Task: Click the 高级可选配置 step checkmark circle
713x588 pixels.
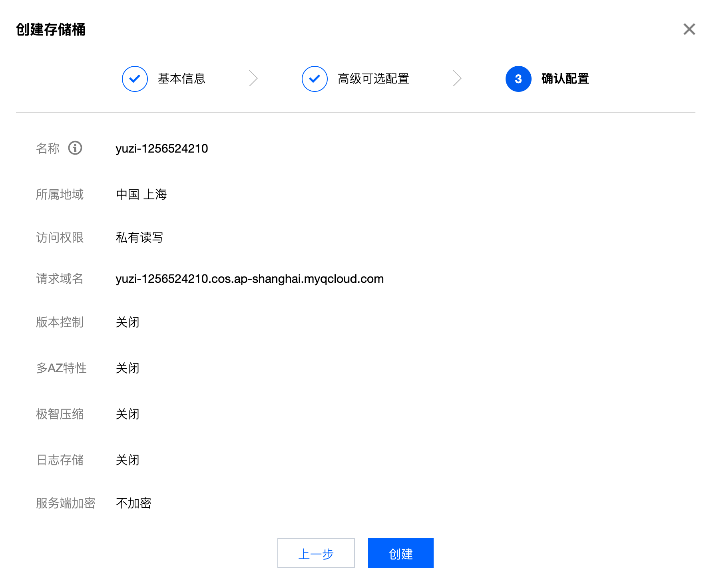Action: click(315, 79)
